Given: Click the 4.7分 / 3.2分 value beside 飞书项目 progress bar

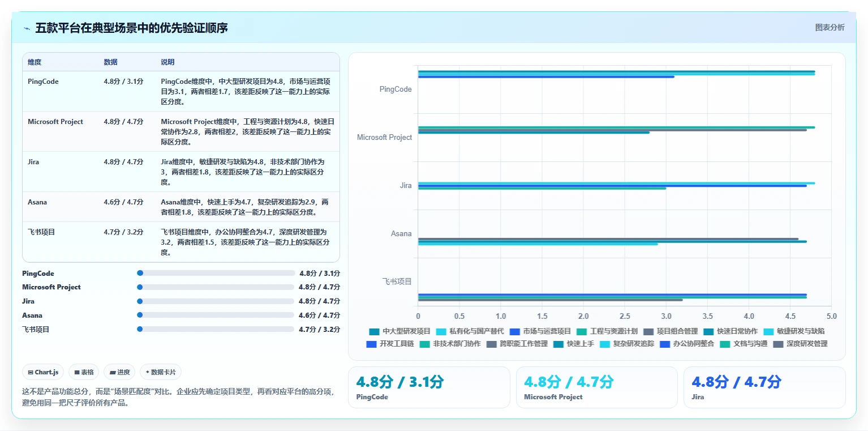Looking at the screenshot, I should [x=320, y=330].
